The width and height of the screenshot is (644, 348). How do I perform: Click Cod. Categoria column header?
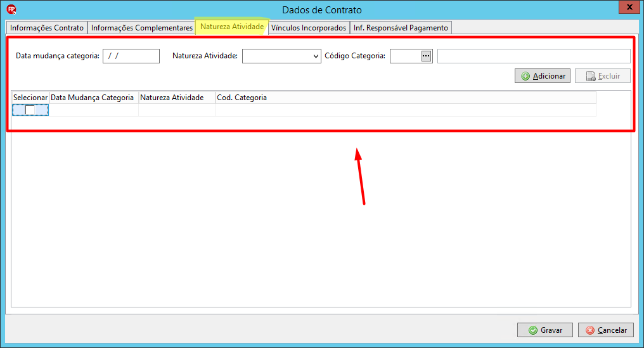406,98
